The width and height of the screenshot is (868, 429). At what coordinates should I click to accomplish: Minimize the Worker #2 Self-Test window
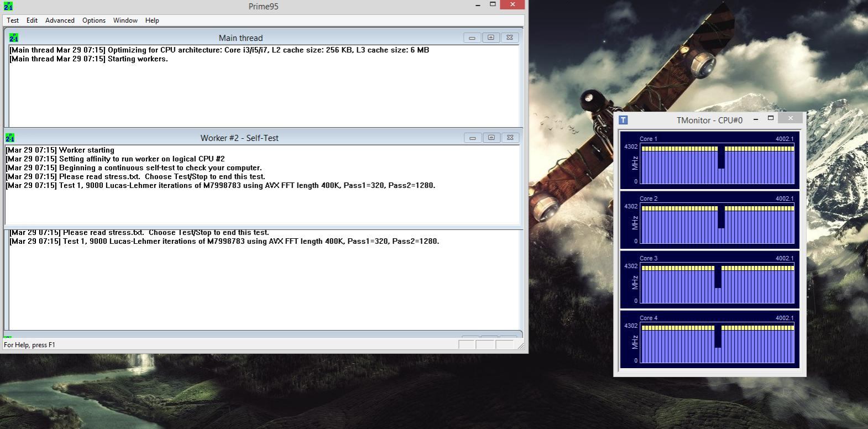click(473, 138)
